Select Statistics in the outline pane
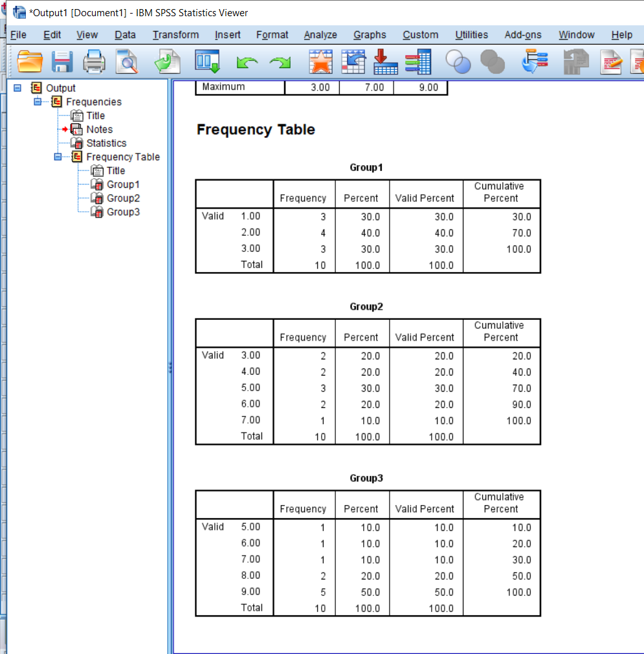The height and width of the screenshot is (654, 644). click(x=105, y=143)
